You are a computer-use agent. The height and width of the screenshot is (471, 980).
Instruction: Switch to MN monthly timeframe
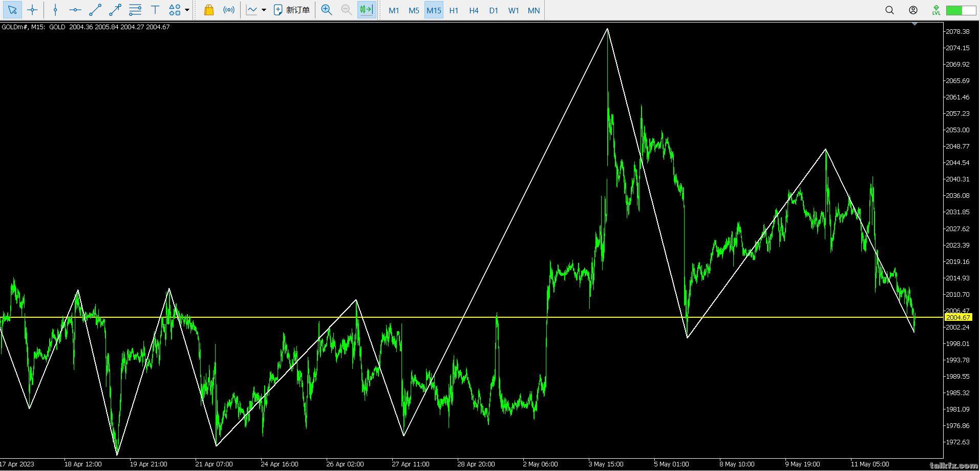coord(534,10)
